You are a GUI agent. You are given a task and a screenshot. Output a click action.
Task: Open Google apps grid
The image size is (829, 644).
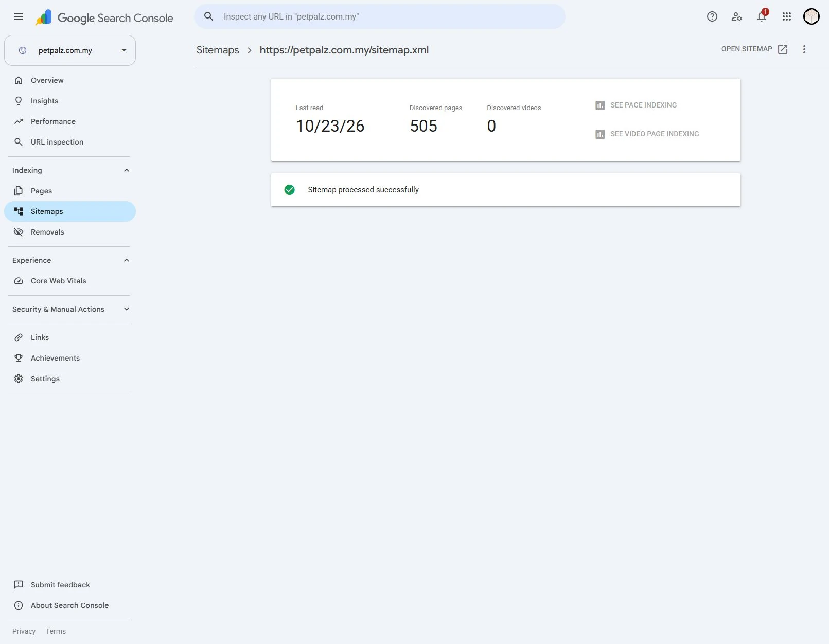pos(786,16)
